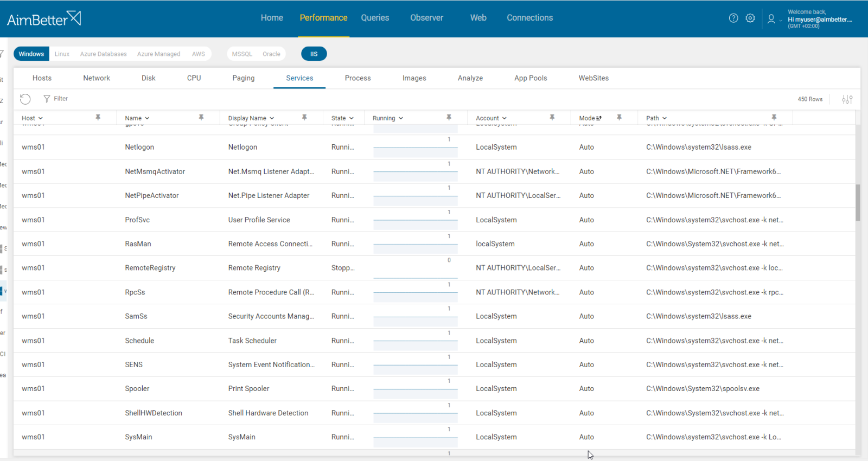Select the RemoteRegistry service name

click(150, 268)
